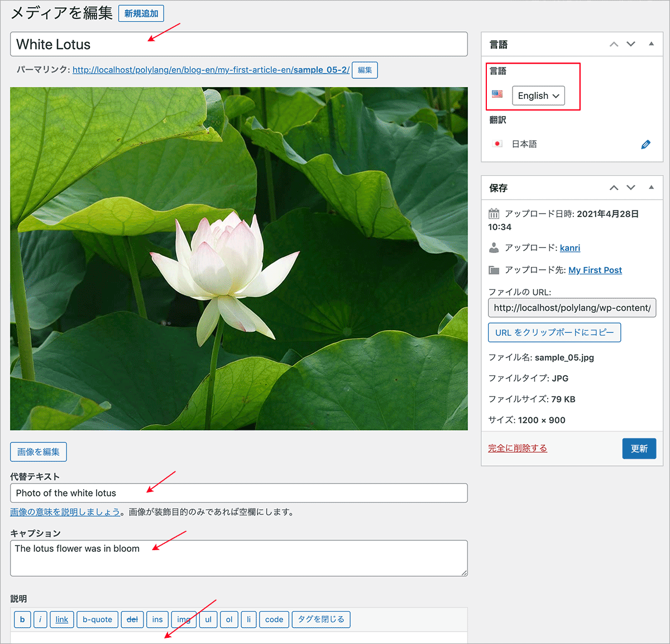670x644 pixels.
Task: Click 完全に削除する delete link
Action: [517, 448]
